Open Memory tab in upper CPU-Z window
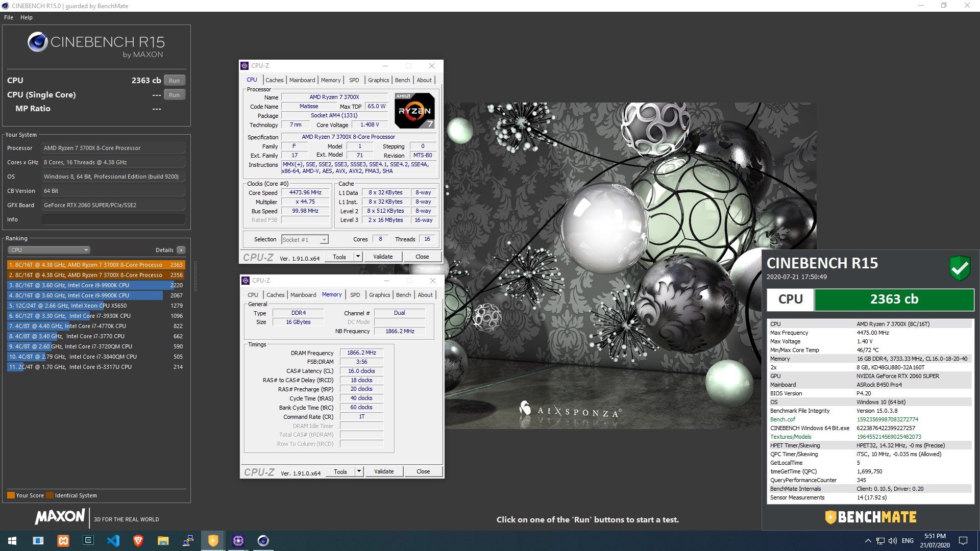Viewport: 980px width, 551px height. click(331, 80)
